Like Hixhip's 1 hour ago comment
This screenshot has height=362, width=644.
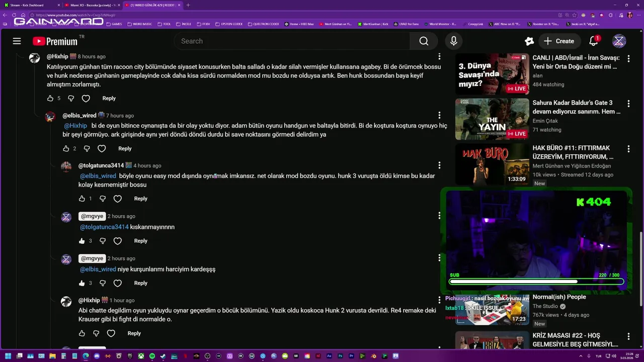pyautogui.click(x=82, y=333)
